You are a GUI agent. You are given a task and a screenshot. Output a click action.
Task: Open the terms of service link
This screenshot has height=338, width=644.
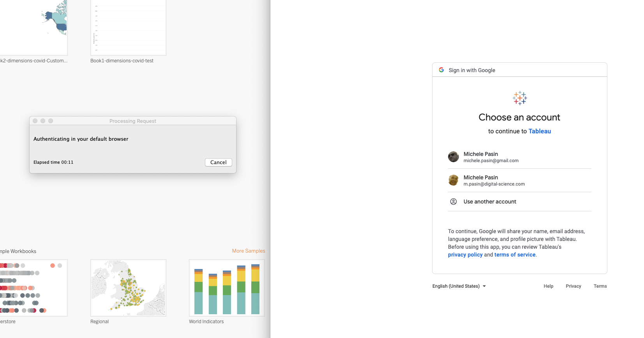515,255
